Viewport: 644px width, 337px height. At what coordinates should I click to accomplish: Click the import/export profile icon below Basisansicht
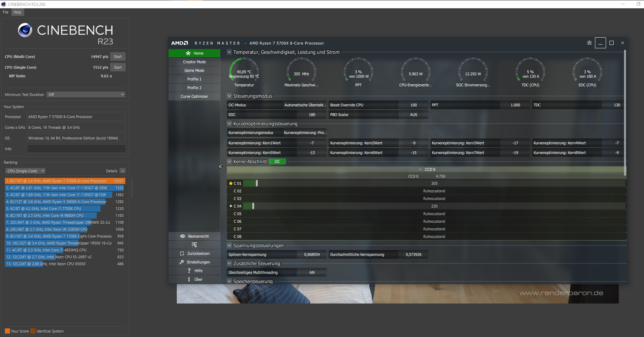pyautogui.click(x=194, y=245)
